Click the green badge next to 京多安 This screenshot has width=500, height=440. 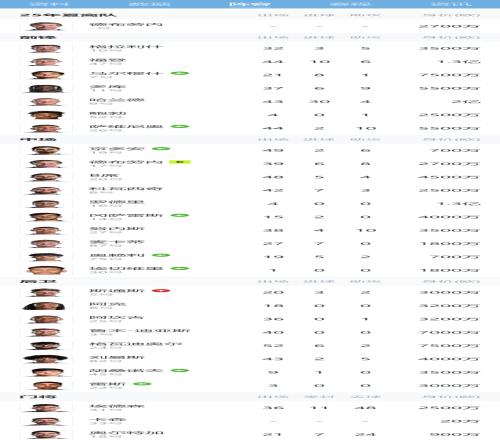click(x=161, y=149)
